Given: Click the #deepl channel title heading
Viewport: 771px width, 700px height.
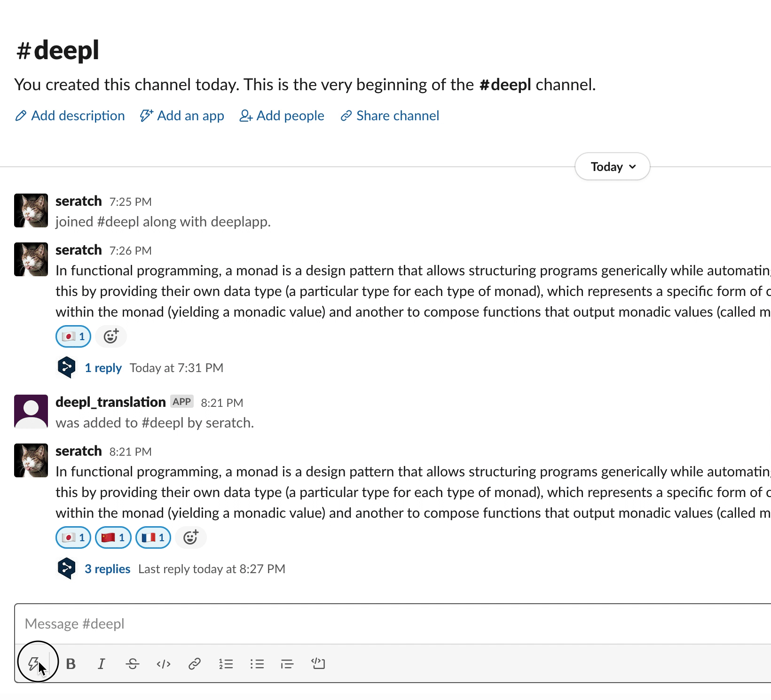Looking at the screenshot, I should click(58, 50).
